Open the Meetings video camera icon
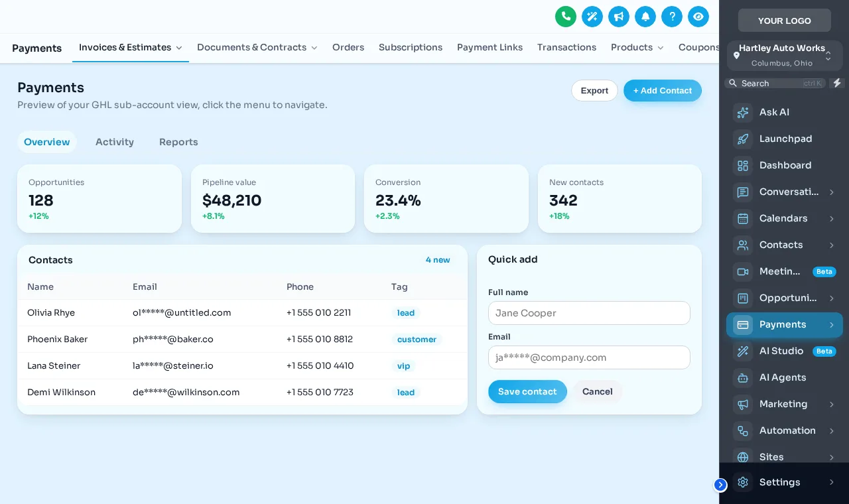849x504 pixels. pos(743,271)
